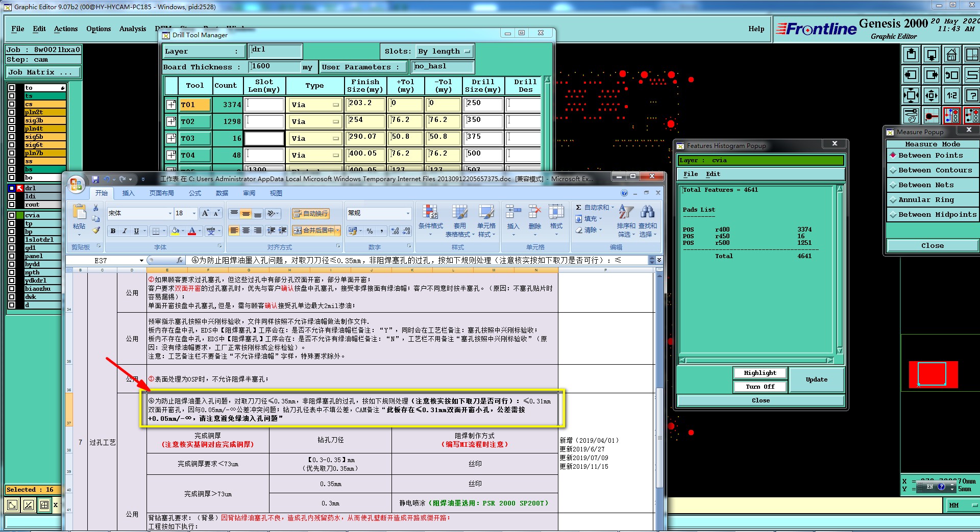Expand the row for tool T02
Viewport: 980px width, 532px height.
click(x=171, y=121)
